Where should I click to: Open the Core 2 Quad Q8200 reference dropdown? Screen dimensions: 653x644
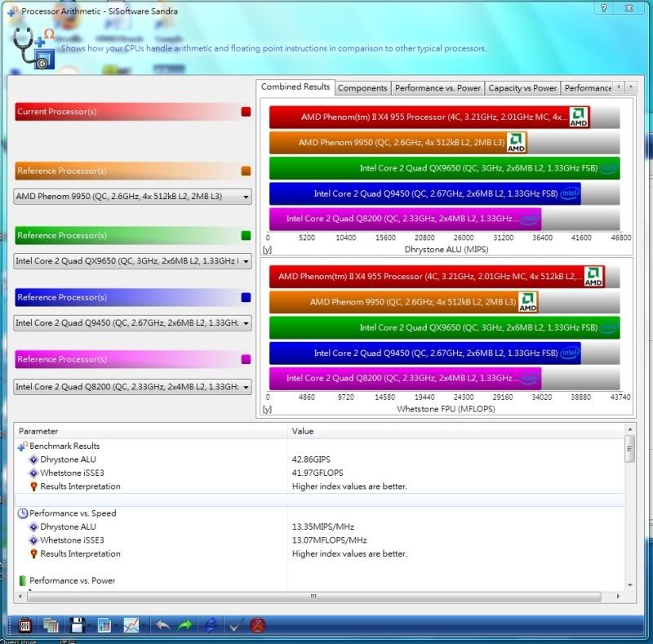coord(132,387)
